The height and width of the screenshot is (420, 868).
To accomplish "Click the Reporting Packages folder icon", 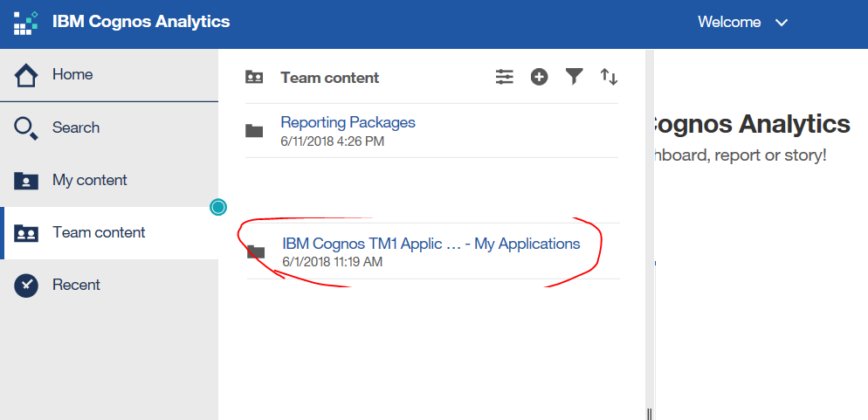I will tap(254, 131).
